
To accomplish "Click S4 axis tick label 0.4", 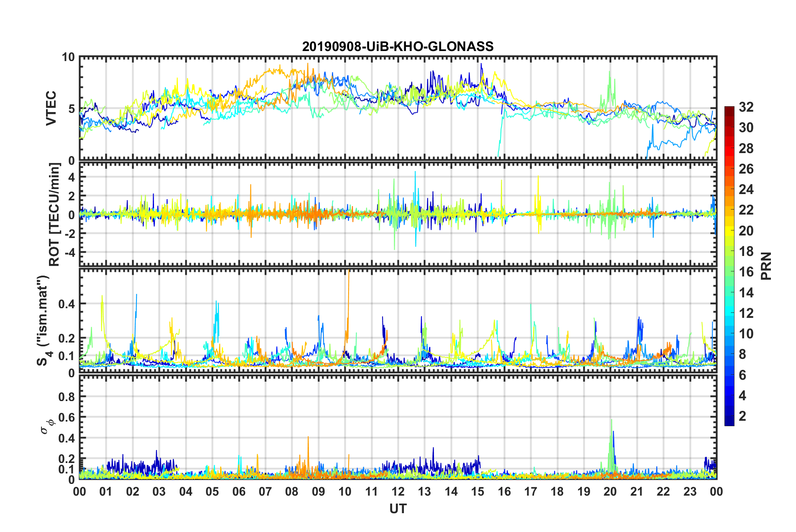I will 67,304.
